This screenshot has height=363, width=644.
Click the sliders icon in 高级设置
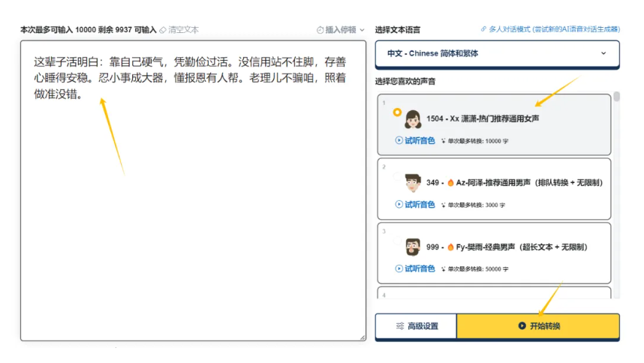[400, 326]
